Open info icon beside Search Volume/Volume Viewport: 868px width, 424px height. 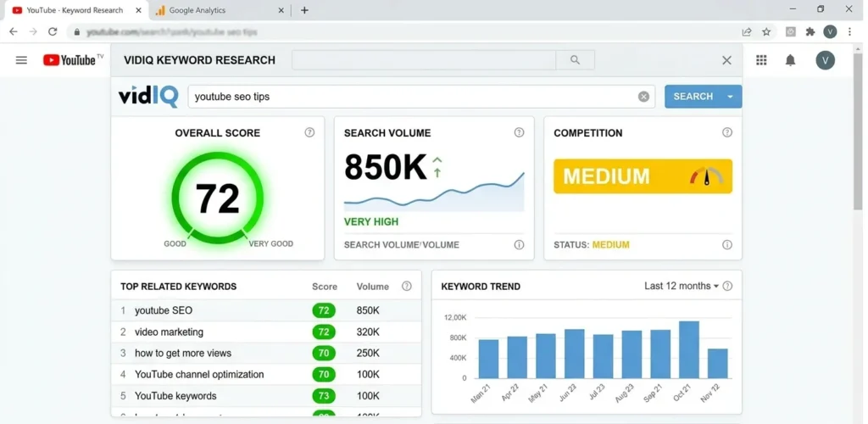pos(519,245)
